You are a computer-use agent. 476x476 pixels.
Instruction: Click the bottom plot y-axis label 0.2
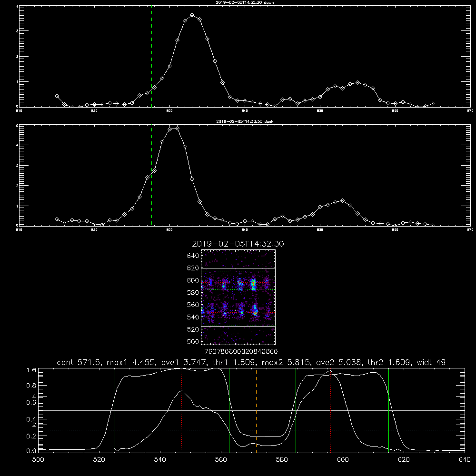pyautogui.click(x=31, y=436)
